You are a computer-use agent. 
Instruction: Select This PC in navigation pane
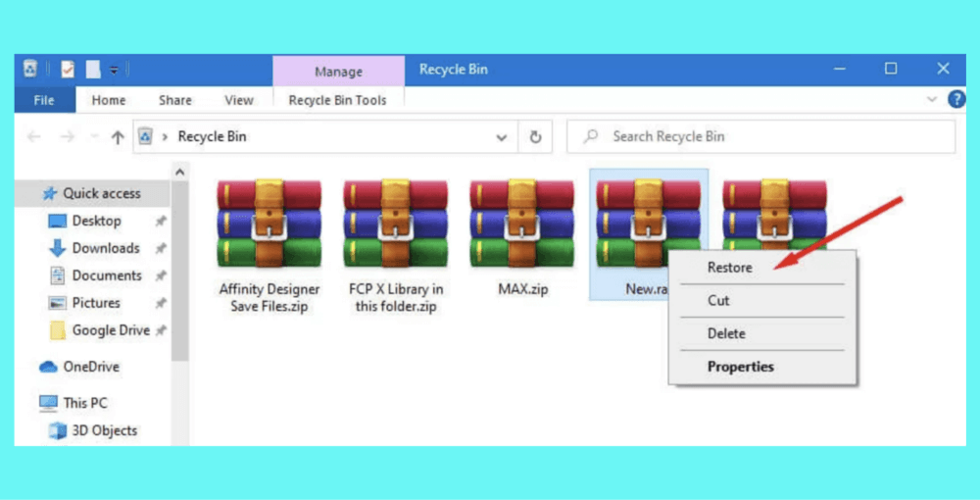coord(73,403)
